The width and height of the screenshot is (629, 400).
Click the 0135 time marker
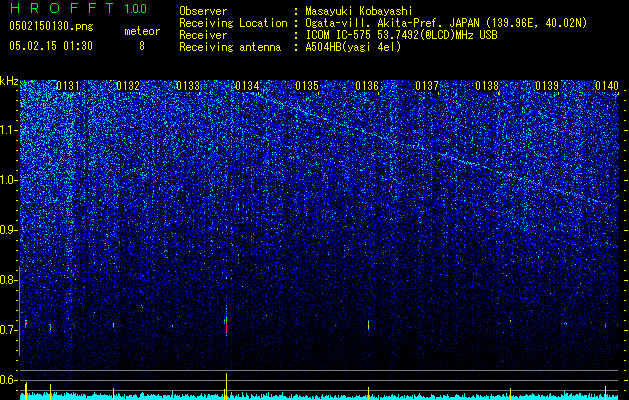pos(307,86)
